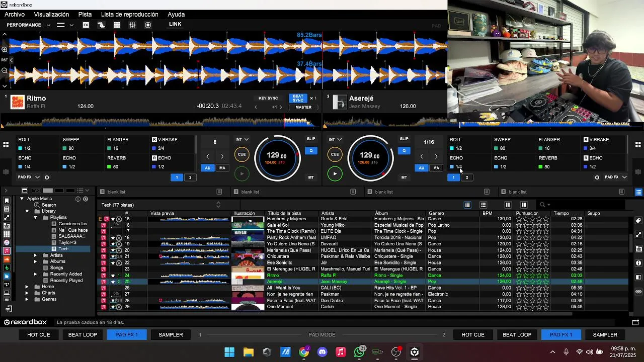Toggle deck 1 quantize Q button
Image resolution: width=644 pixels, height=362 pixels.
(311, 151)
